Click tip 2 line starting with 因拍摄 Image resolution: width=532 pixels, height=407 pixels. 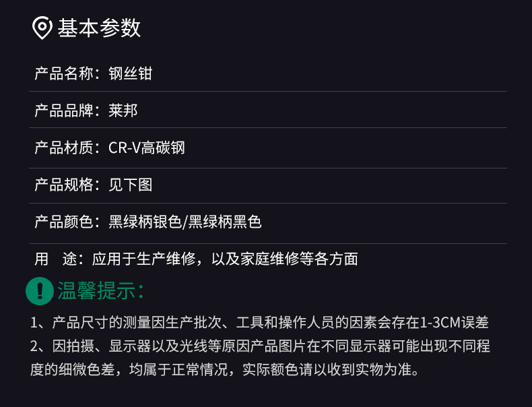[260, 346]
